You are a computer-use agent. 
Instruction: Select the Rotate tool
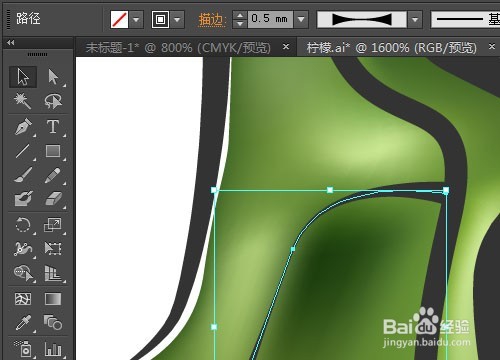pos(23,225)
